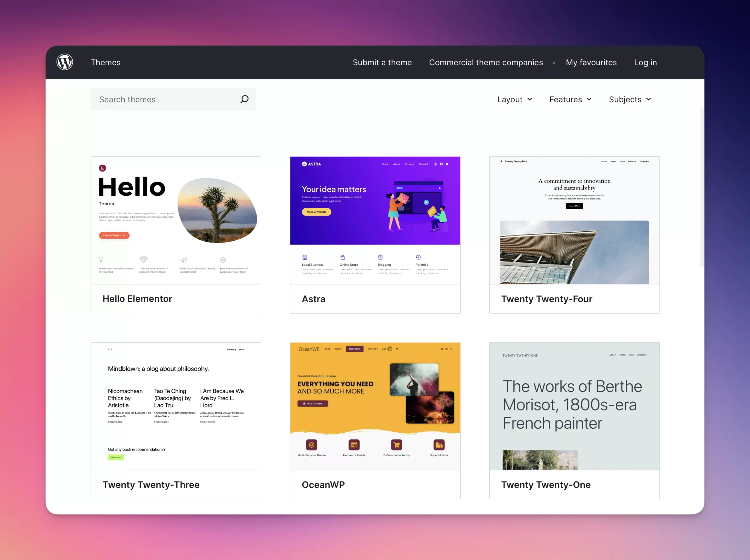This screenshot has width=750, height=560.
Task: Open the Astra theme screenshot
Action: pos(375,220)
